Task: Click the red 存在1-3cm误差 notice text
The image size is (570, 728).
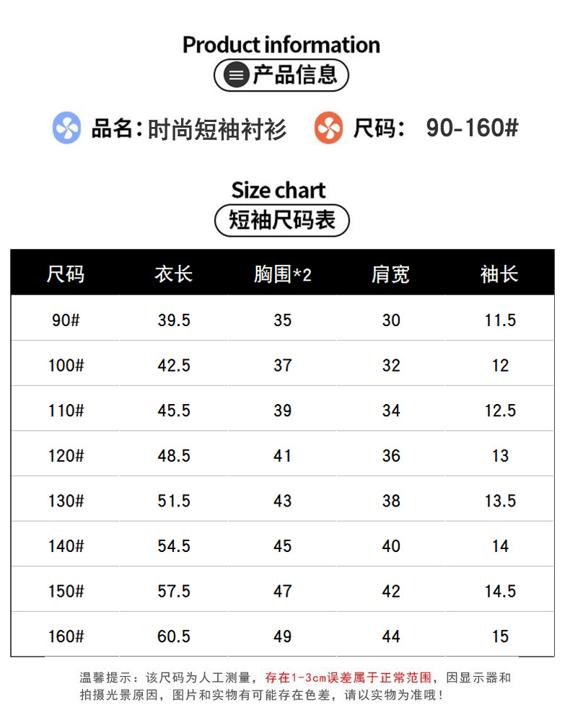Action: (348, 678)
